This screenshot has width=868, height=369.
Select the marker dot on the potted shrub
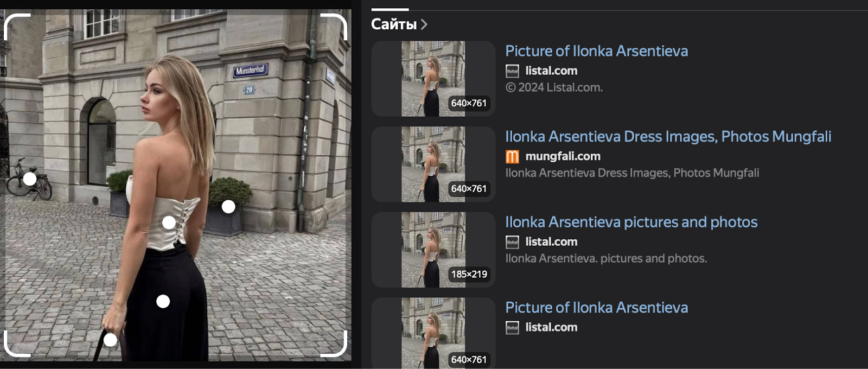[x=228, y=207]
